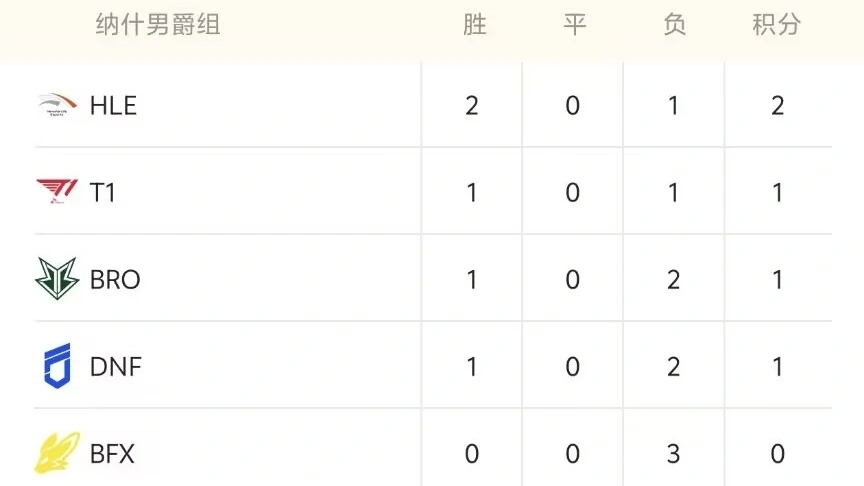Viewport: 864px width, 486px height.
Task: Open the HLE team name
Action: pyautogui.click(x=113, y=105)
